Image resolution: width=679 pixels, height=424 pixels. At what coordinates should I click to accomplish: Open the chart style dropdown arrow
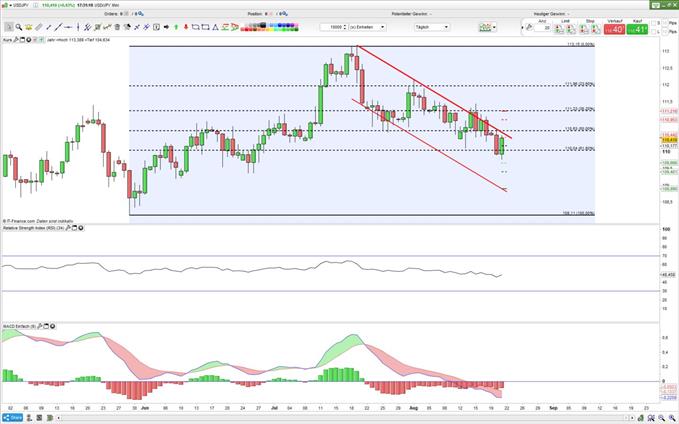[494, 27]
